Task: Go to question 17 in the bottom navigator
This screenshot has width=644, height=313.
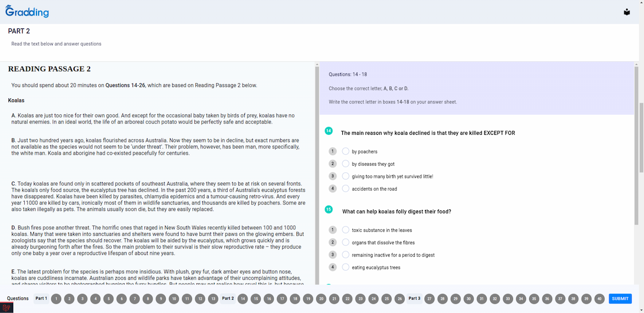Action: pos(282,299)
